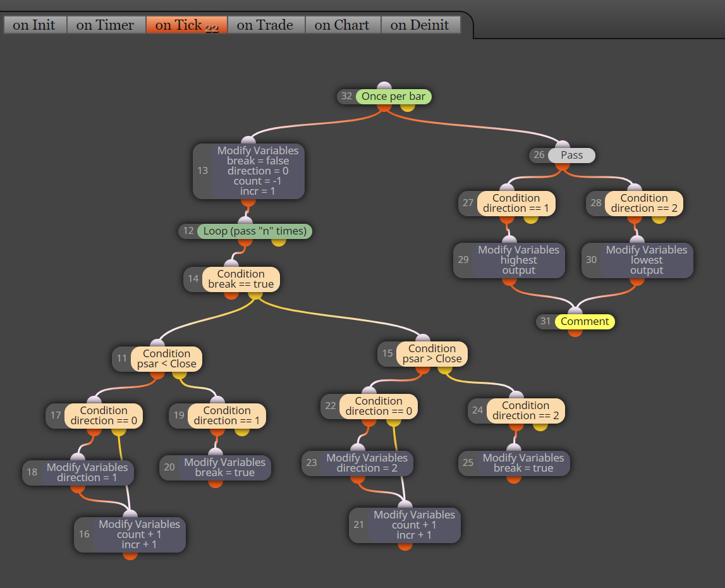This screenshot has height=588, width=725.
Task: Select Condition psar < Close block 11
Action: tap(157, 358)
